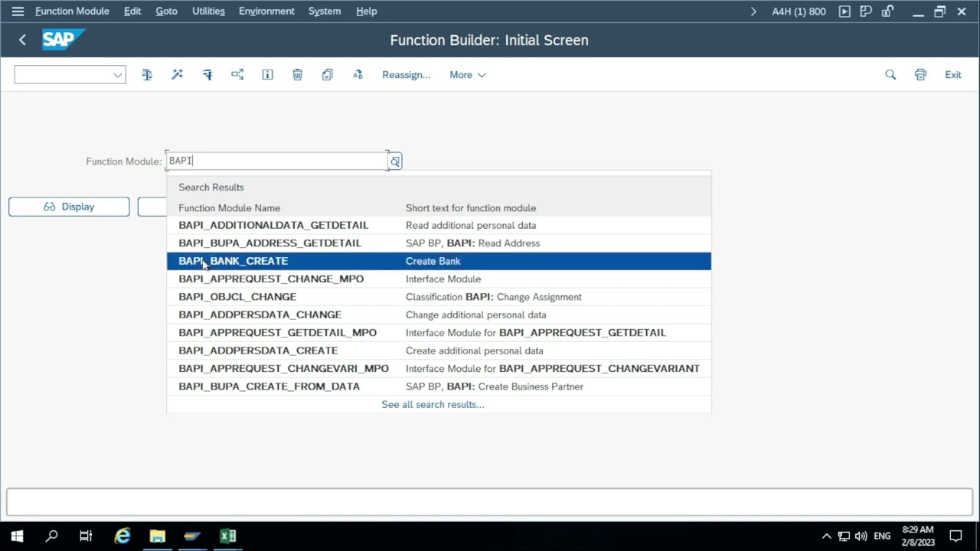
Task: Switch to Excel on the taskbar
Action: pos(228,536)
